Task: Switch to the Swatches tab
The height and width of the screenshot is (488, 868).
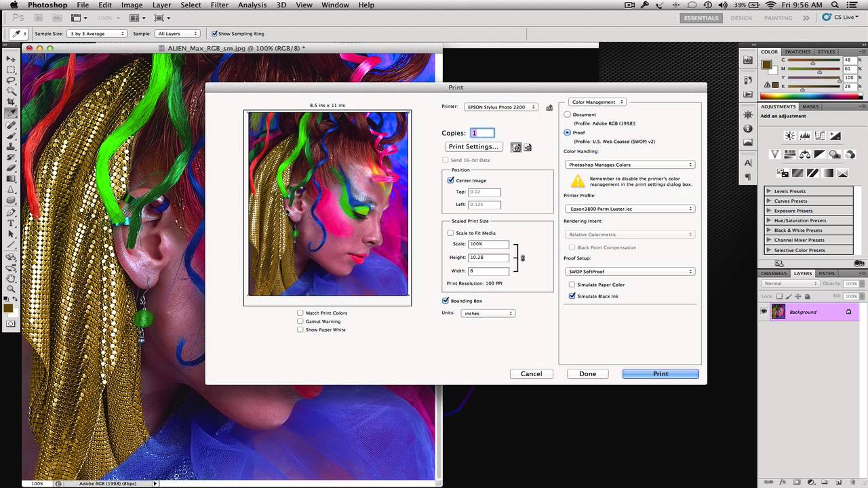Action: coord(797,52)
